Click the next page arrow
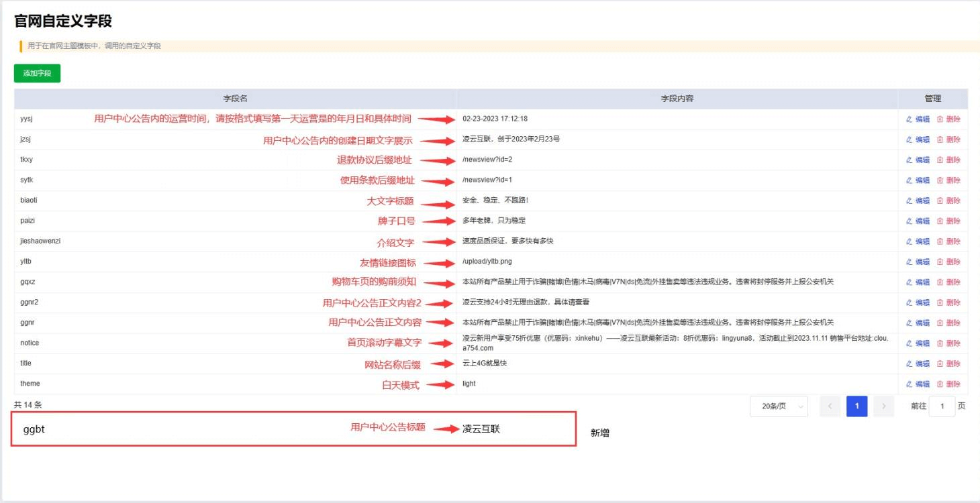 click(884, 406)
